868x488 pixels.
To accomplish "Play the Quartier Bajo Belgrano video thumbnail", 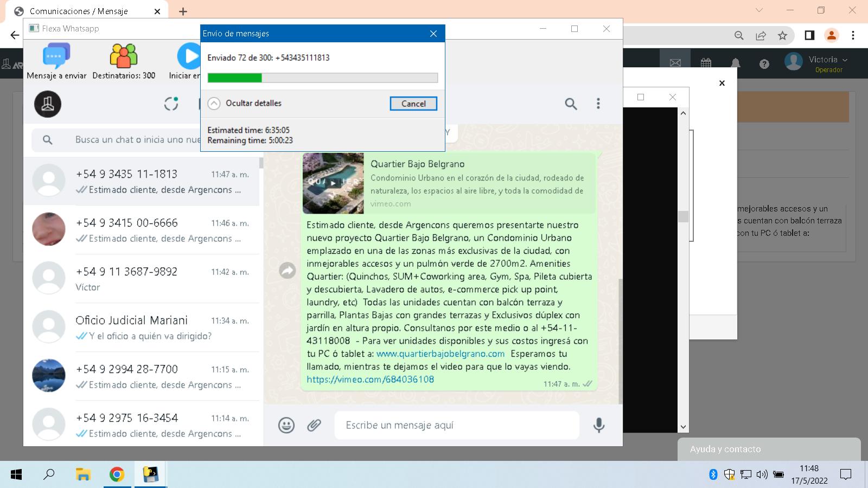I will coord(333,183).
